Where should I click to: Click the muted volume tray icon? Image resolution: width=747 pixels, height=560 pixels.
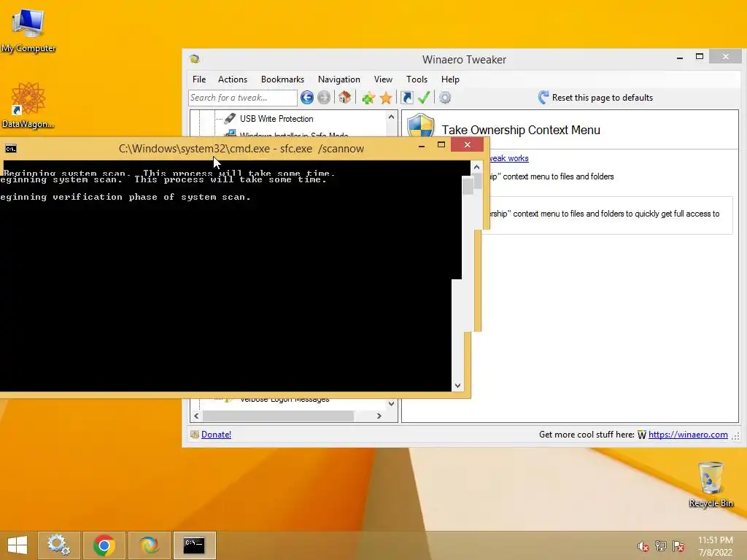click(x=643, y=546)
